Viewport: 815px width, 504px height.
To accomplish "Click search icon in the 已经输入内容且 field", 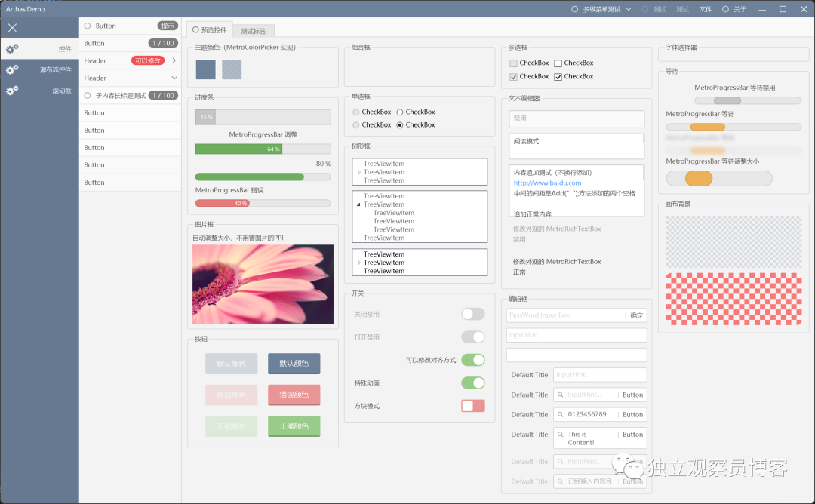I will click(560, 481).
